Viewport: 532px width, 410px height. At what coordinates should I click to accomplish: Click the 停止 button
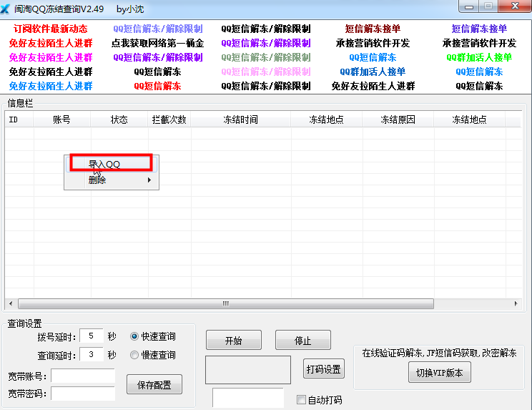(303, 340)
